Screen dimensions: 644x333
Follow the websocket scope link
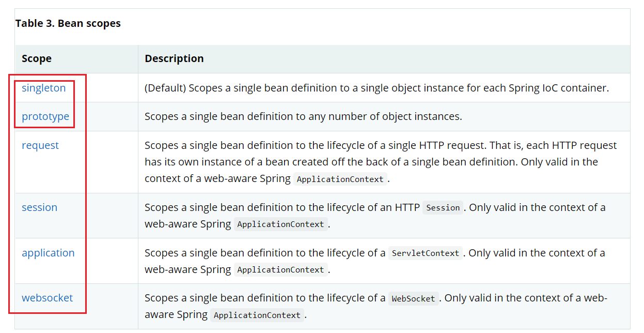coord(47,298)
